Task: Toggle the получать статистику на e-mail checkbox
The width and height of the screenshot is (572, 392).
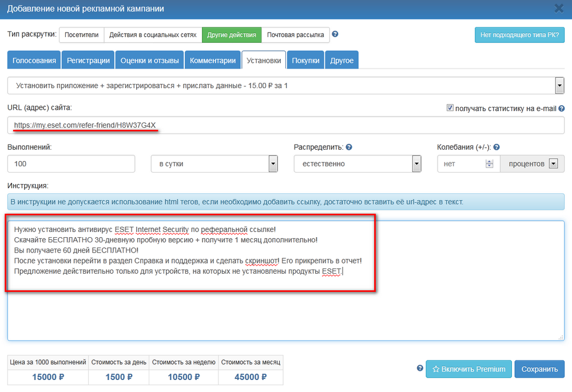Action: pyautogui.click(x=450, y=107)
